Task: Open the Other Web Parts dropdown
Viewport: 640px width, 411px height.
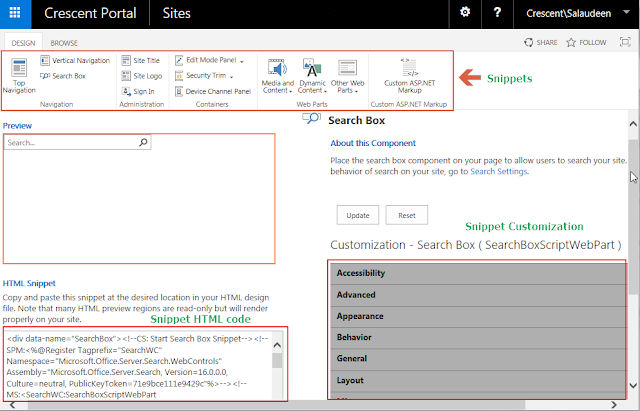Action: 347,76
